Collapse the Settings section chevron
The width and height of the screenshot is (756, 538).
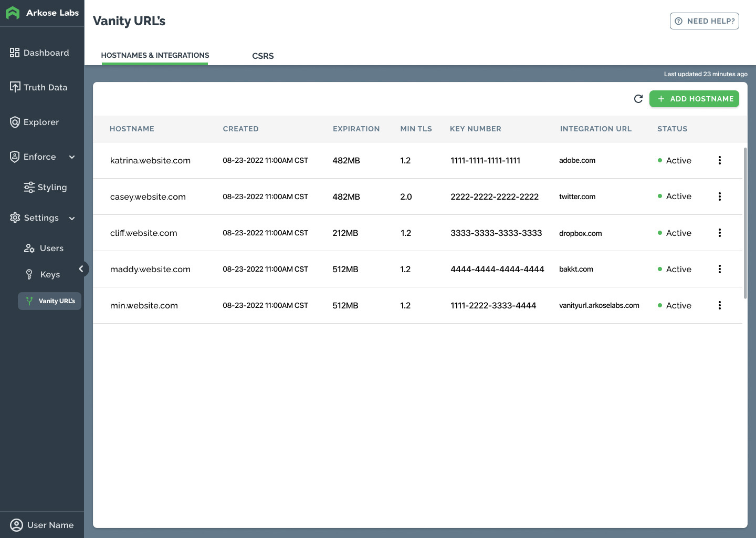(x=72, y=218)
